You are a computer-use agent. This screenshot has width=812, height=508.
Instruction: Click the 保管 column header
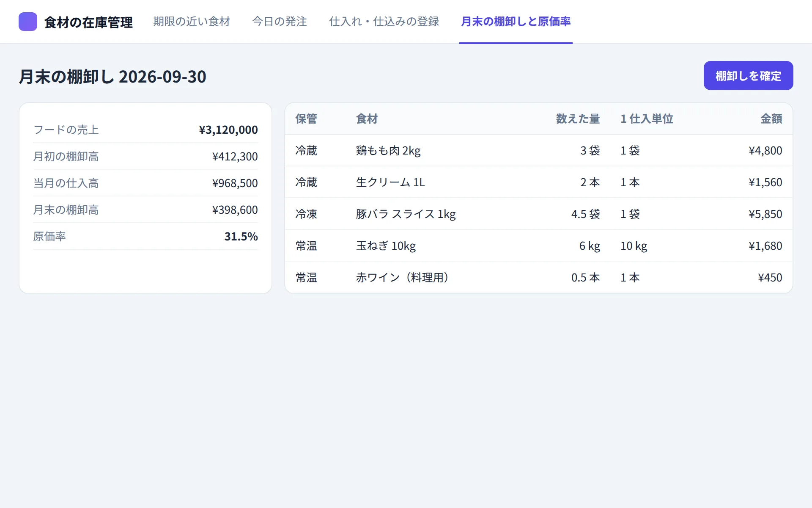point(306,119)
